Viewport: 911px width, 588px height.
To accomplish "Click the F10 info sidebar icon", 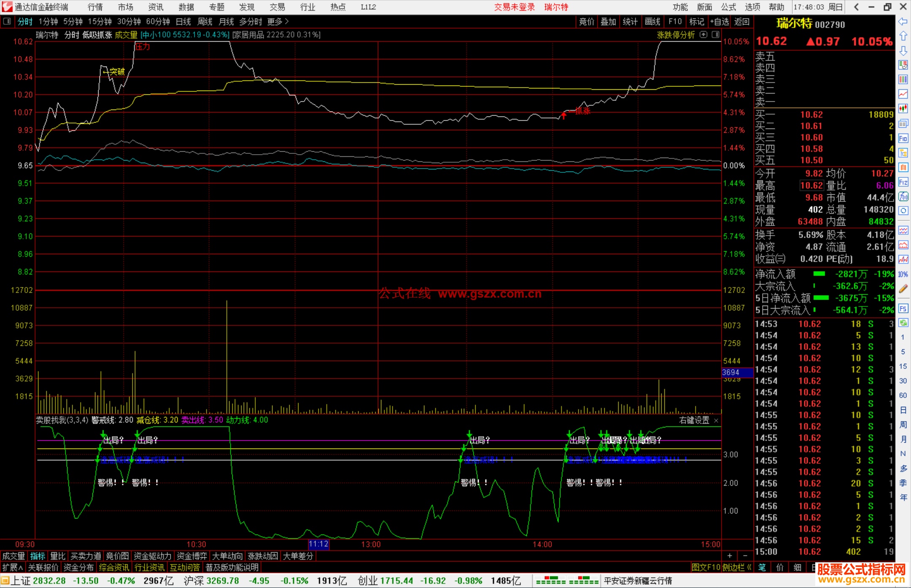I will pyautogui.click(x=903, y=139).
